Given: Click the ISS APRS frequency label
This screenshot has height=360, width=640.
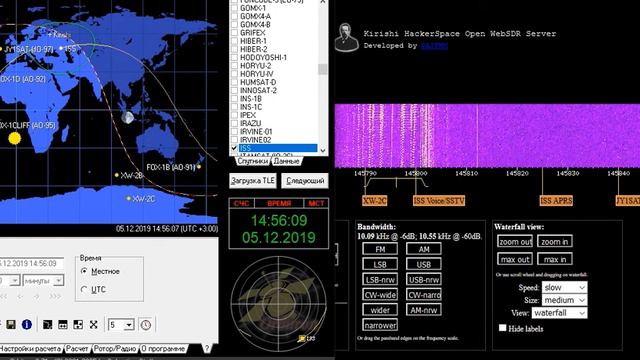Looking at the screenshot, I should tap(556, 200).
